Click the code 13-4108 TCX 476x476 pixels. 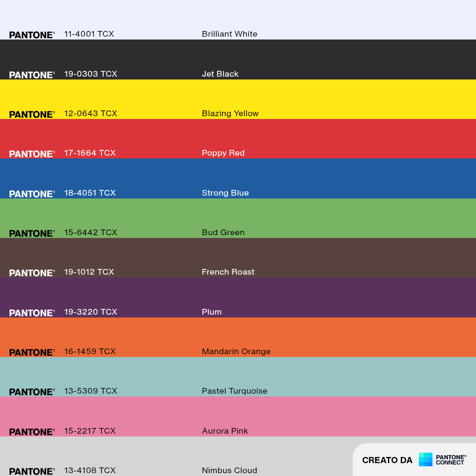pyautogui.click(x=90, y=470)
